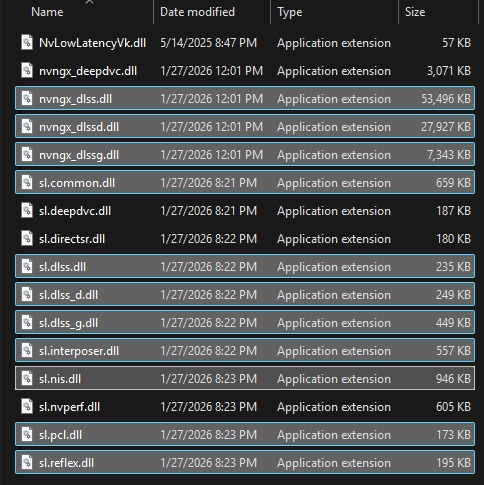Screen dimensions: 484x485
Task: Click the sl.directsr.dll file icon
Action: point(27,239)
